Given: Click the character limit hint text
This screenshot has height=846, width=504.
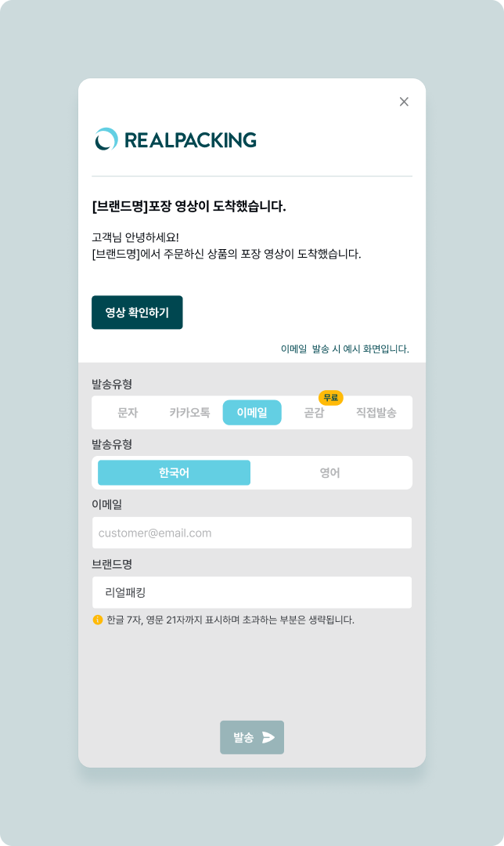Looking at the screenshot, I should click(230, 620).
